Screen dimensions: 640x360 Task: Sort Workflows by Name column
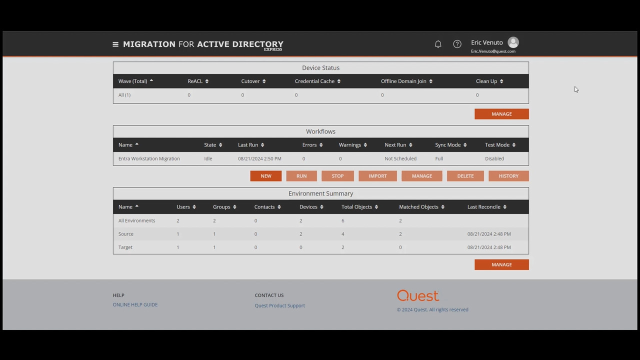pyautogui.click(x=129, y=145)
